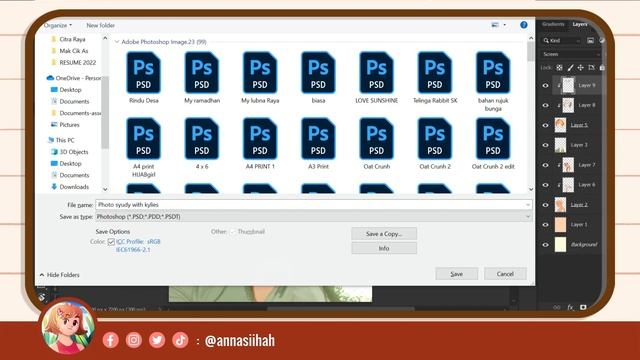Select the A4 print HIJABgirl PSD file
The image size is (640, 360).
point(143,147)
